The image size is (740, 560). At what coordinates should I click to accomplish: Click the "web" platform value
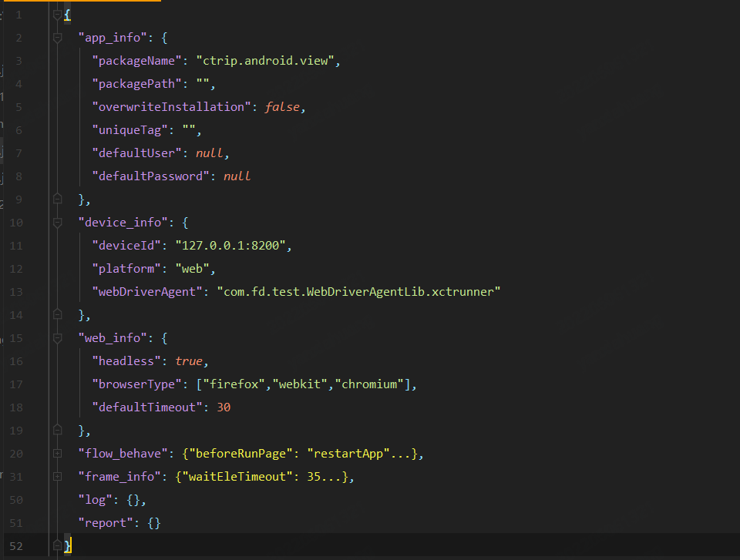click(192, 269)
